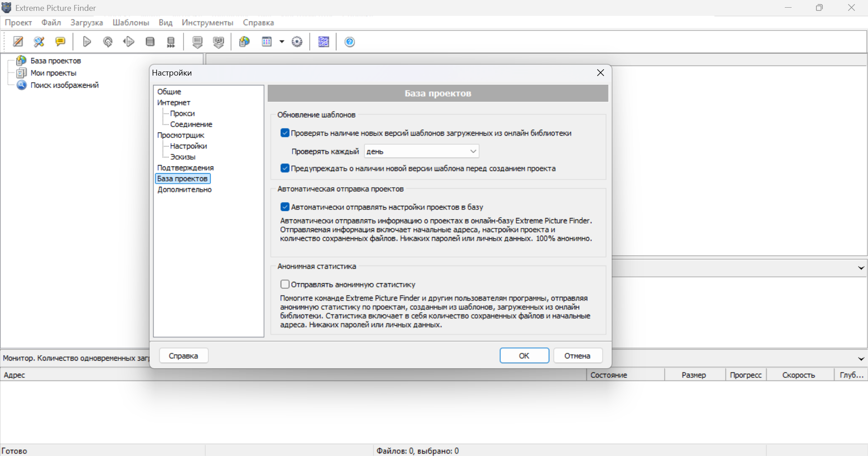Select Соединение in the settings tree
The image size is (868, 456).
pos(191,124)
